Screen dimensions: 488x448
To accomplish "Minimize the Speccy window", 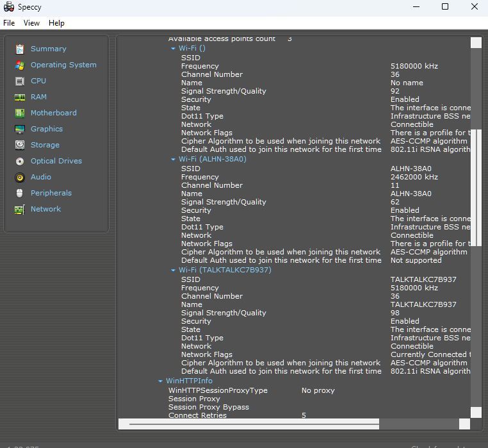I will pos(416,6).
